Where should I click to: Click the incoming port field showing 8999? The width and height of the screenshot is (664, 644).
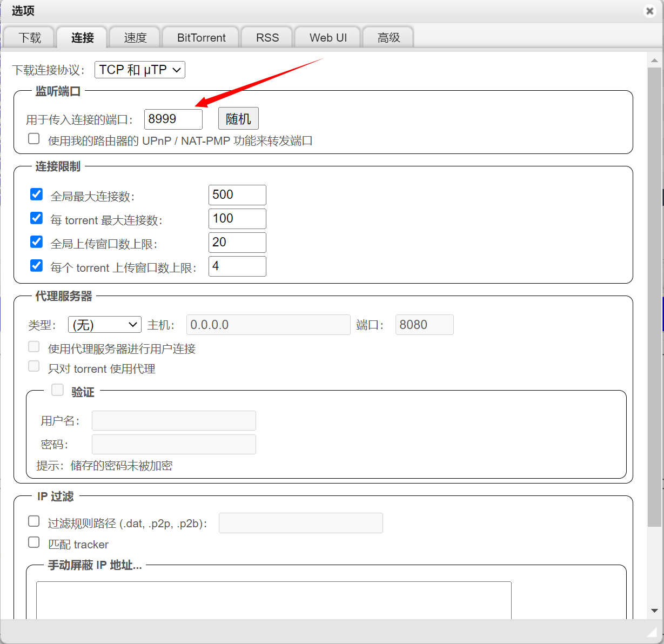coord(173,119)
